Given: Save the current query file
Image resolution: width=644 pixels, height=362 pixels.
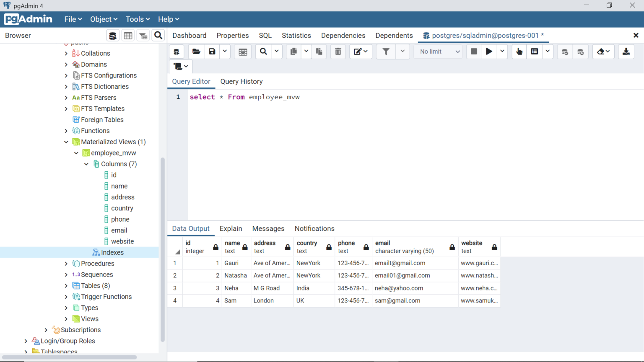Looking at the screenshot, I should (212, 51).
